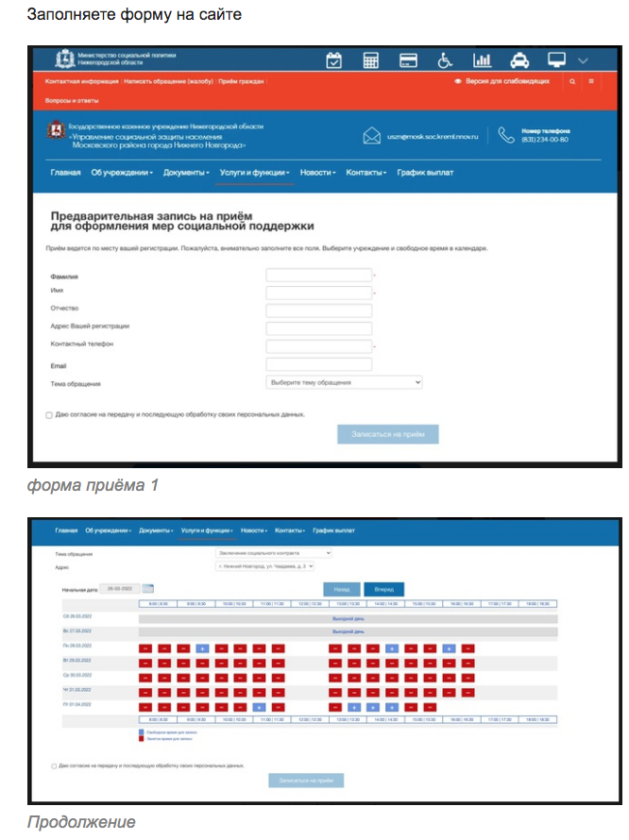The height and width of the screenshot is (840, 629).
Task: Open the calendar picker next to Начальная дата
Action: 147,589
